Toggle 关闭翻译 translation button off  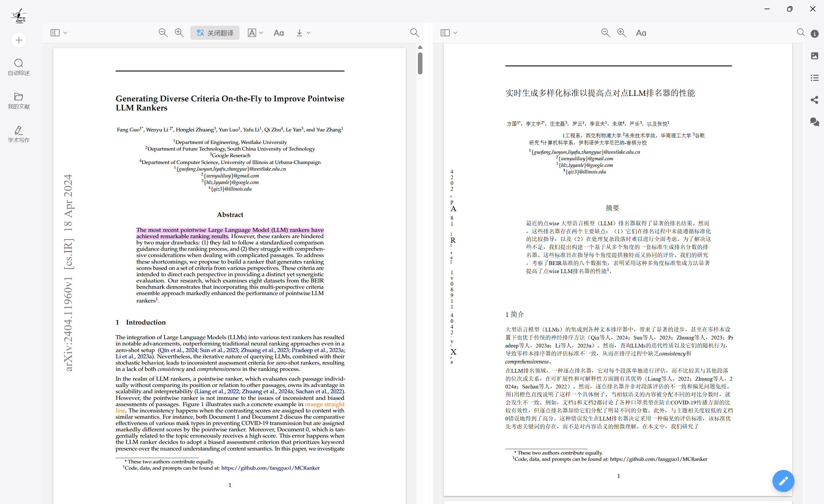pos(215,33)
